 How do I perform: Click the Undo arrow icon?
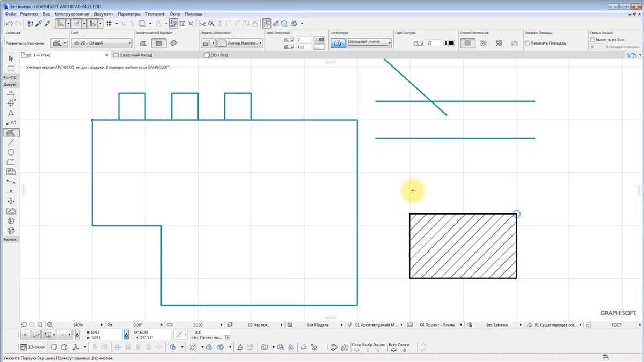(x=9, y=24)
